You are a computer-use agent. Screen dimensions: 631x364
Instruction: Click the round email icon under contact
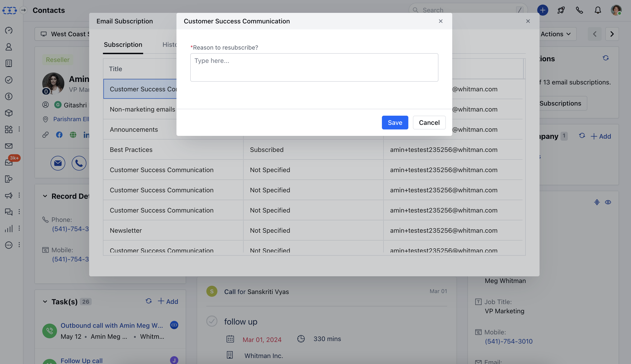click(x=58, y=163)
